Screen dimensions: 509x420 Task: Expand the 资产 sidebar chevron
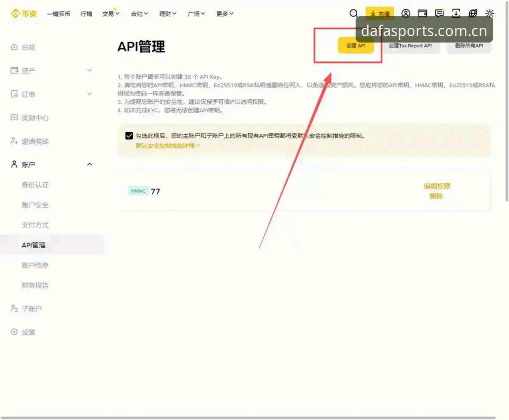click(x=90, y=70)
